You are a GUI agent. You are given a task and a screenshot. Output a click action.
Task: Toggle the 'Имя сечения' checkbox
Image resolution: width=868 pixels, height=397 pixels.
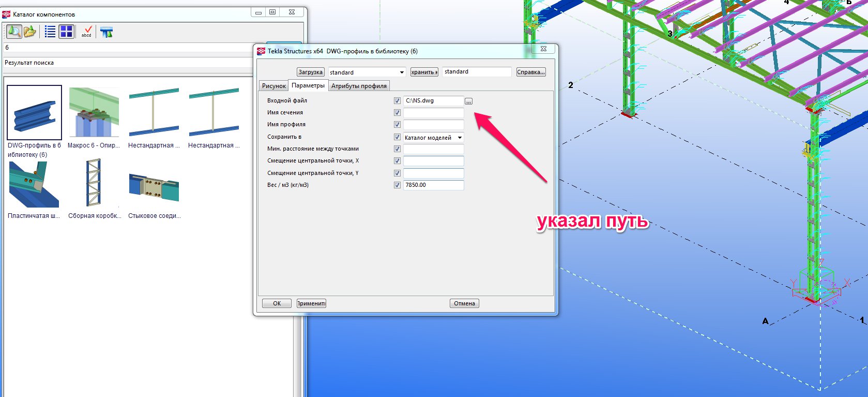click(x=397, y=112)
